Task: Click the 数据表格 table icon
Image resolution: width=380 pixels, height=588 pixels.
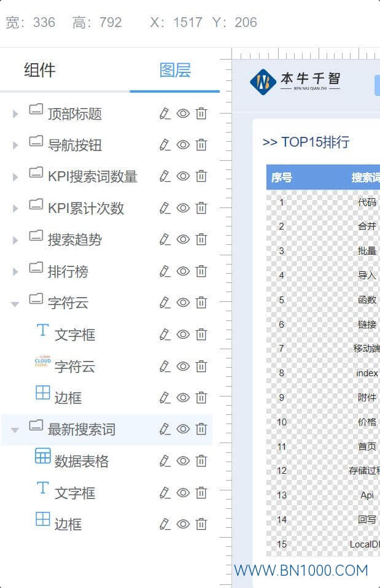Action: coord(43,456)
